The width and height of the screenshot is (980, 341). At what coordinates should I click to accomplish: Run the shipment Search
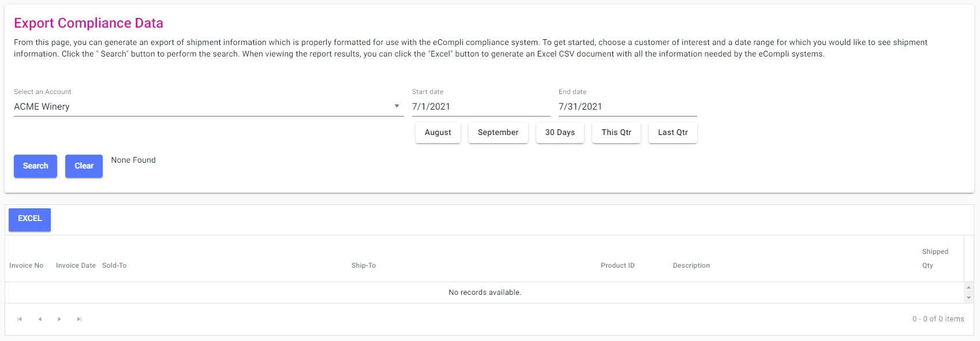pos(35,166)
